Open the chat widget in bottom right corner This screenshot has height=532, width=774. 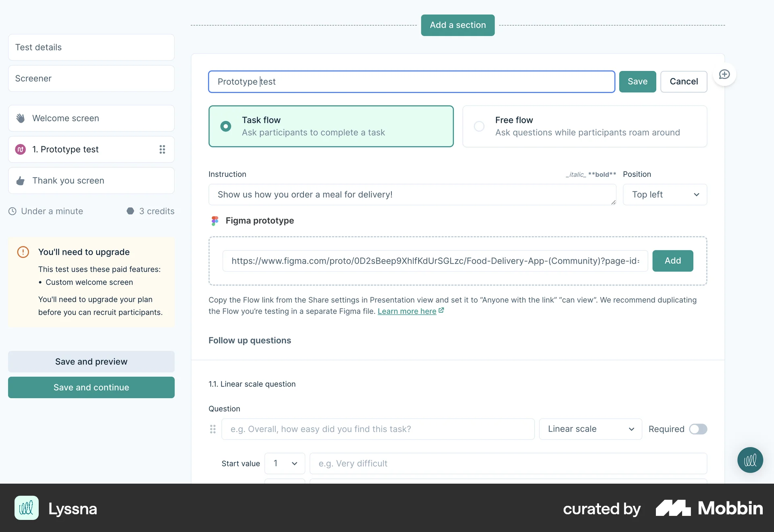click(750, 460)
